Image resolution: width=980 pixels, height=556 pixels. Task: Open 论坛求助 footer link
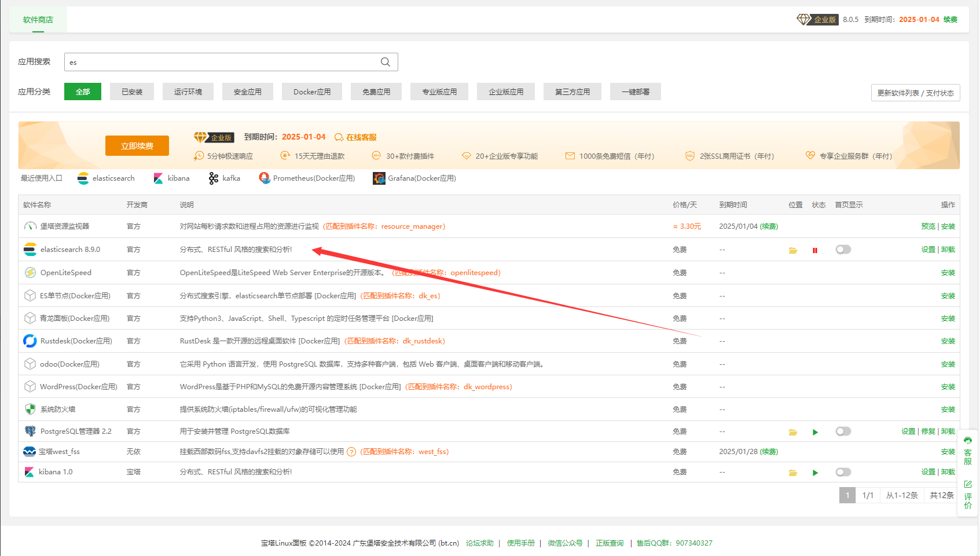click(480, 543)
